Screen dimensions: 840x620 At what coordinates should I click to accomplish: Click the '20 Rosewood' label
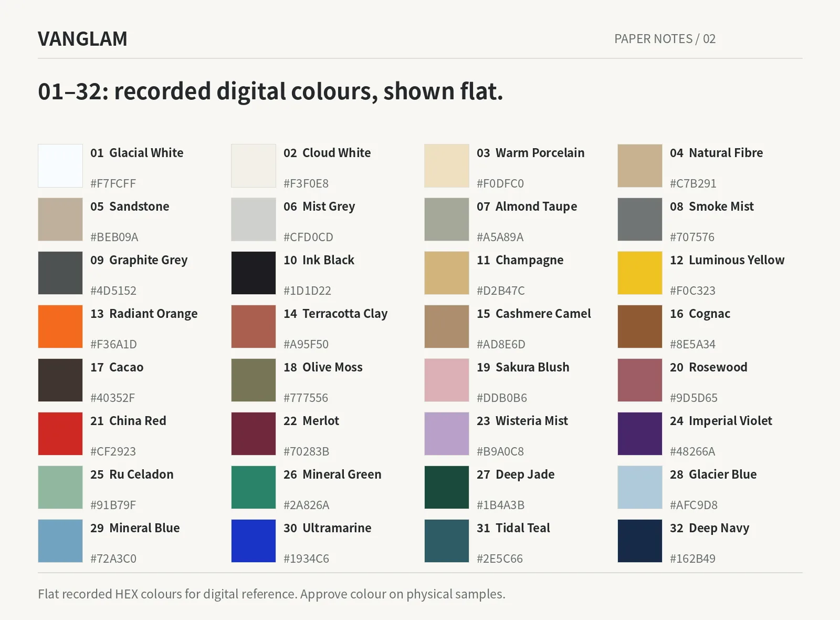[708, 367]
